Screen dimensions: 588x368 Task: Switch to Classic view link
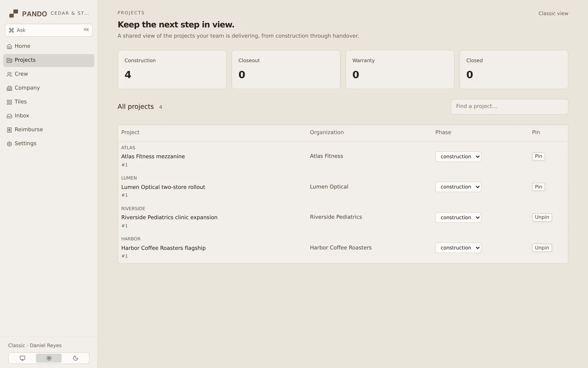coord(553,13)
